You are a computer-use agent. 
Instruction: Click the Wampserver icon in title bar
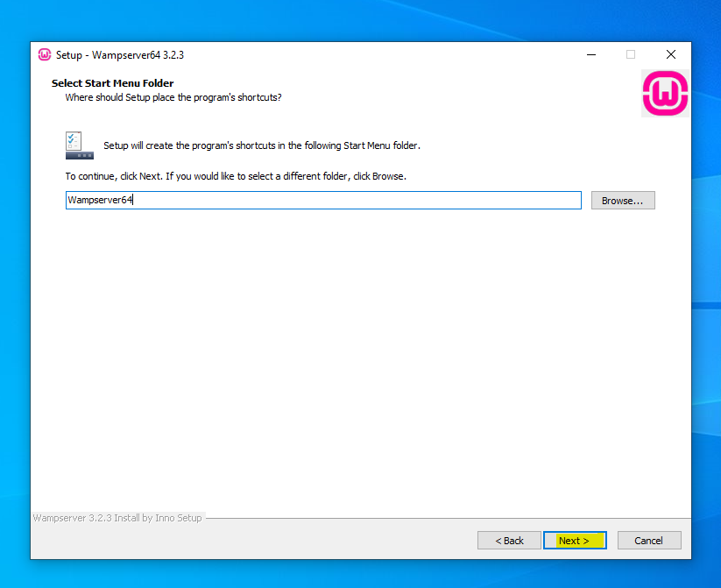coord(45,54)
